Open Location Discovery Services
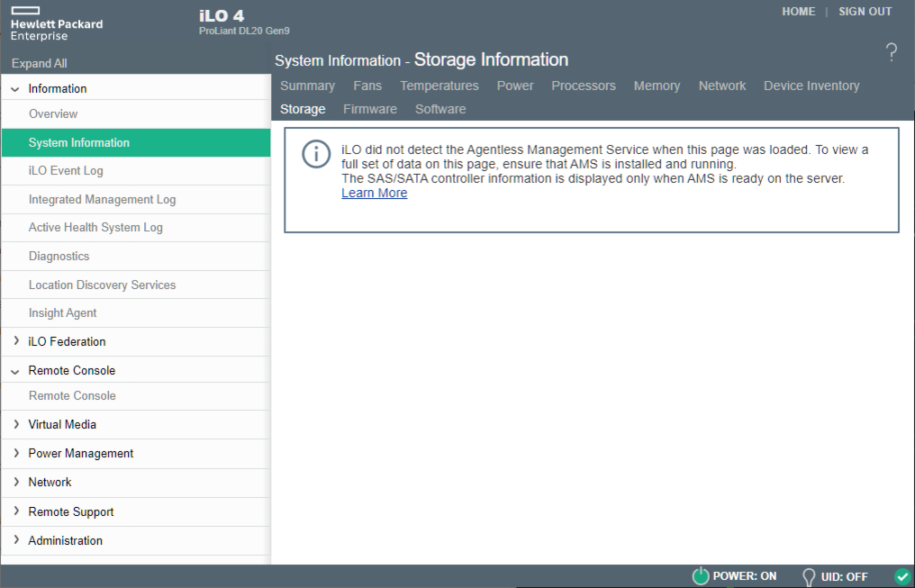The width and height of the screenshot is (915, 588). pyautogui.click(x=136, y=285)
